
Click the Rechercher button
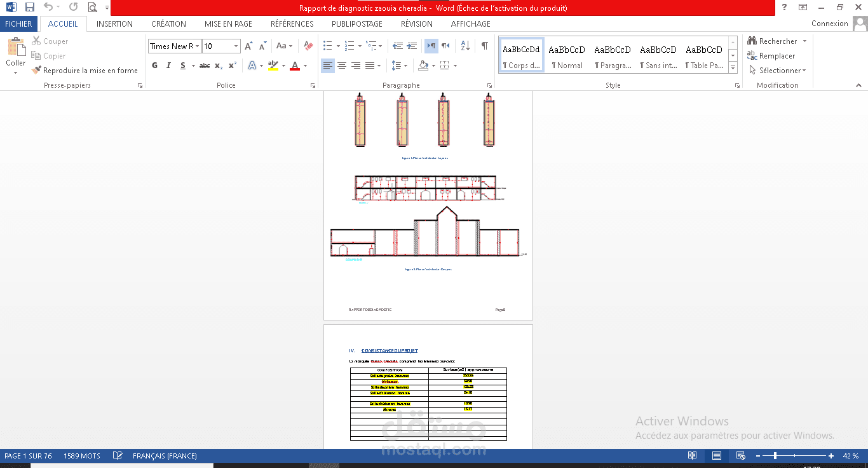click(772, 41)
